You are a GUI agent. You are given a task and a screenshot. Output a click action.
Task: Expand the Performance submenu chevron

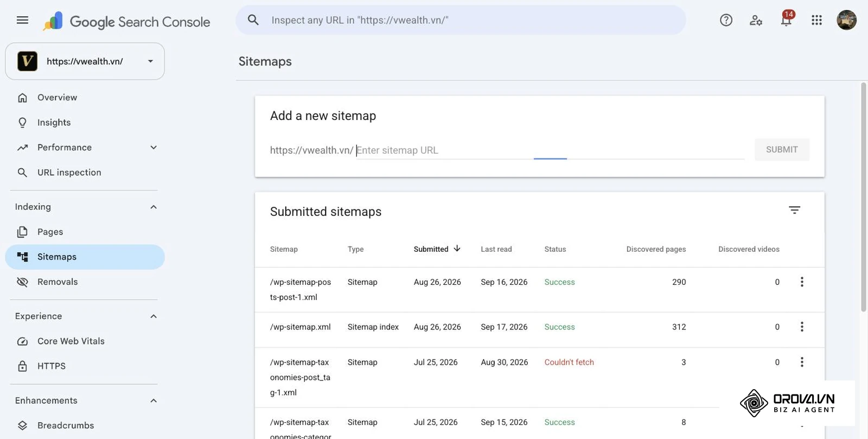(x=154, y=148)
